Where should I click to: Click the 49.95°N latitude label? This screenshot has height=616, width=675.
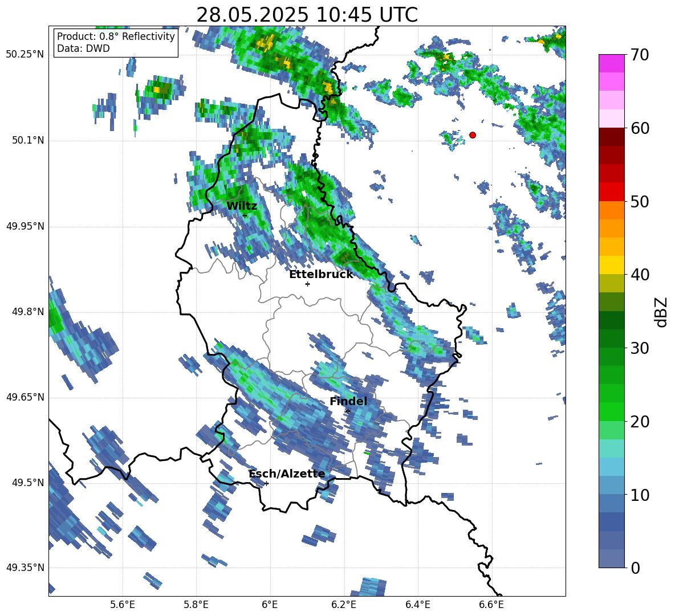coord(25,226)
